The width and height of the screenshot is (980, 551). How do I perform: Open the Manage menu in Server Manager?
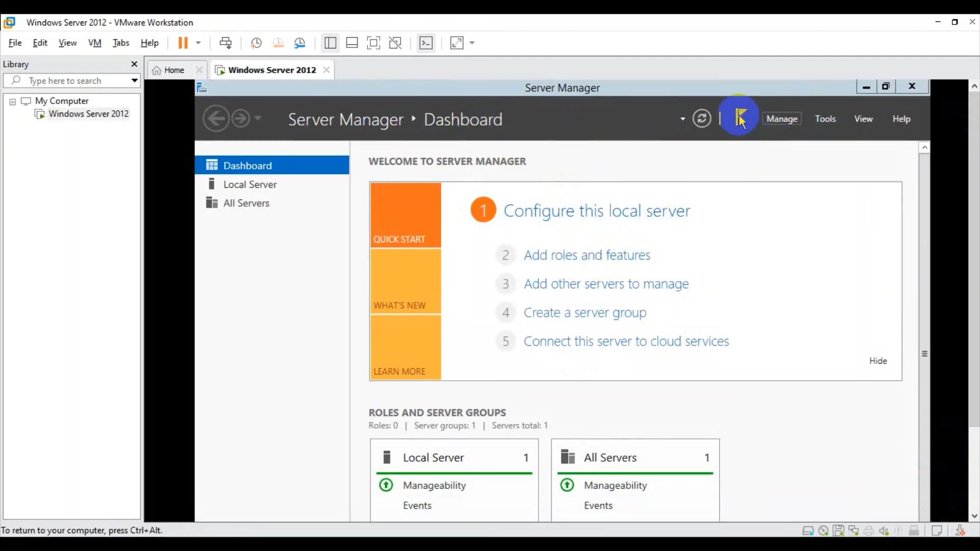click(782, 119)
